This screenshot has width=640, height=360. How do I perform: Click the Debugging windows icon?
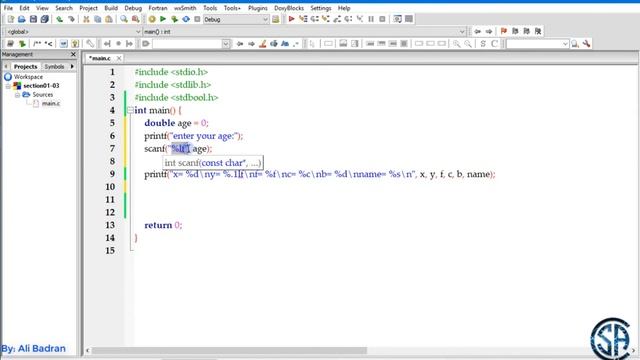click(x=397, y=19)
